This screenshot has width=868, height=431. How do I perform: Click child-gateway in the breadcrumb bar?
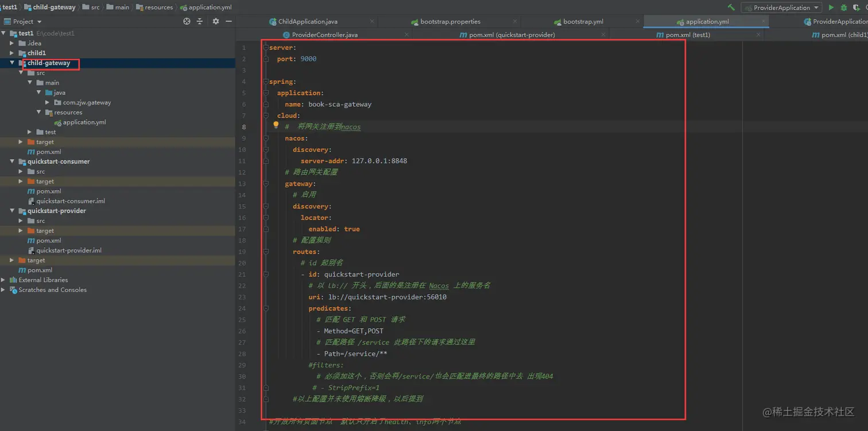click(x=51, y=7)
